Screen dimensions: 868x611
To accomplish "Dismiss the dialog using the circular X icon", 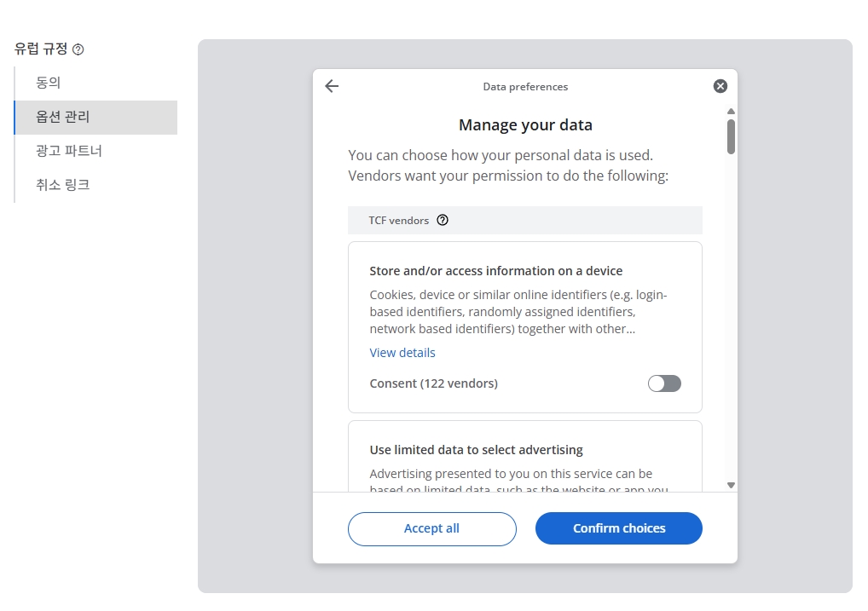I will tap(720, 85).
